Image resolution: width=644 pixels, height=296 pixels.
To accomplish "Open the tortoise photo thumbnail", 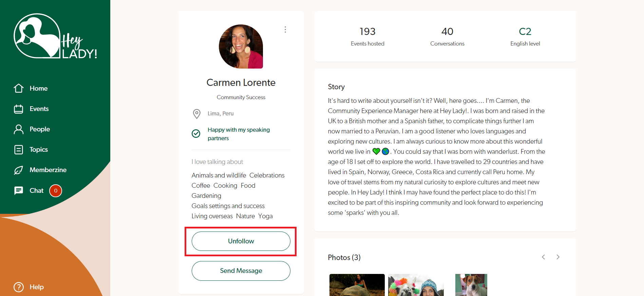I will tap(357, 285).
